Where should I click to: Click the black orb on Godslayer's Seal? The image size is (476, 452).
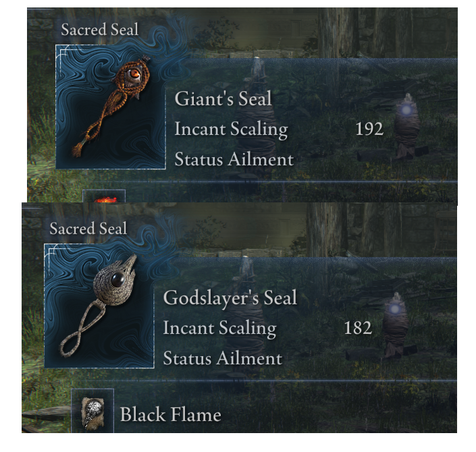pyautogui.click(x=117, y=280)
